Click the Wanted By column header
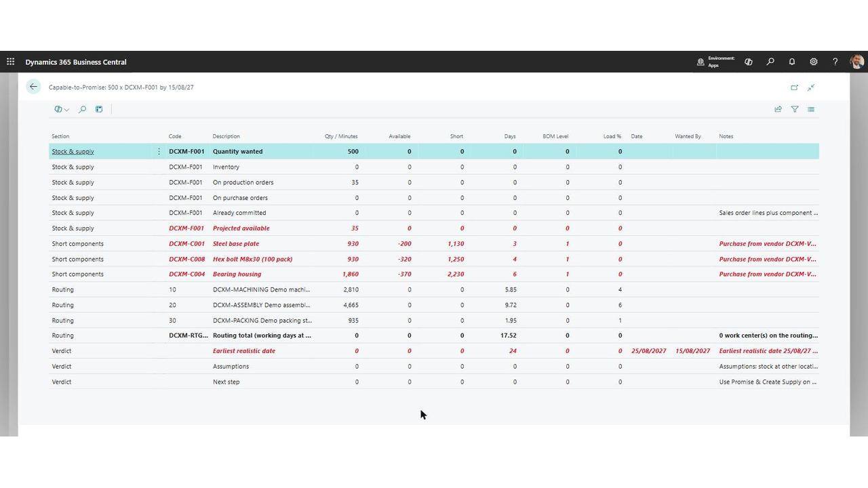The image size is (868, 488). (688, 136)
